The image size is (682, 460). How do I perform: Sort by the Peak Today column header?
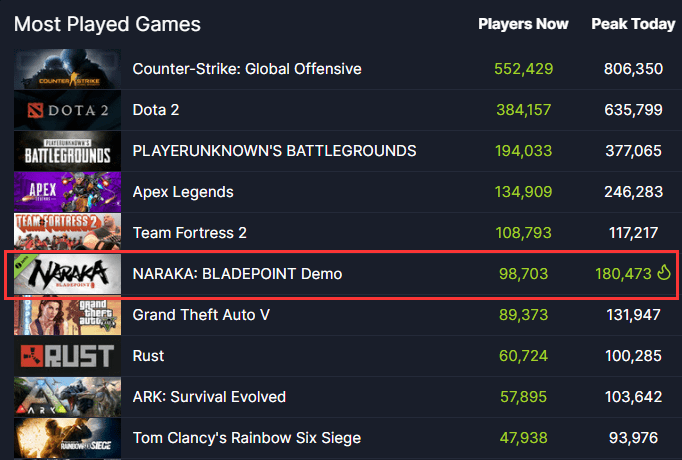pyautogui.click(x=633, y=24)
